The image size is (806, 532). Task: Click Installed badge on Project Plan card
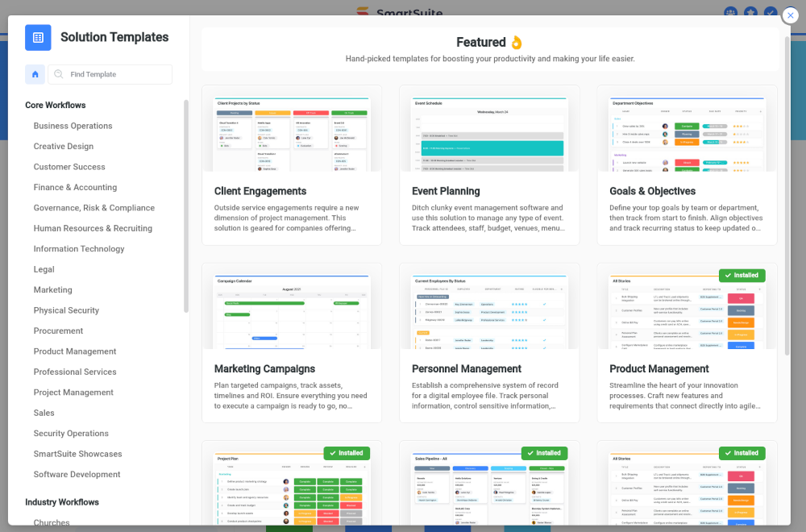tap(347, 453)
